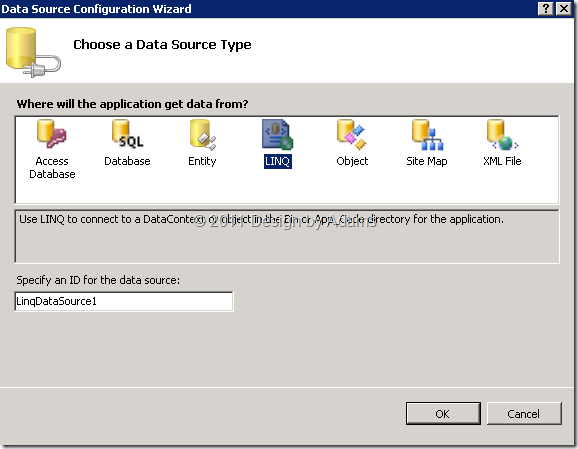The height and width of the screenshot is (449, 578).
Task: Click the 'Where will the application get data from?' label
Action: point(132,104)
